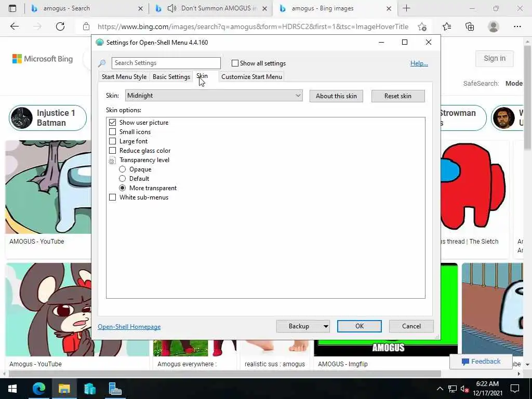Screen dimensions: 532x399
Task: Click the network tray icon
Action: 453,389
